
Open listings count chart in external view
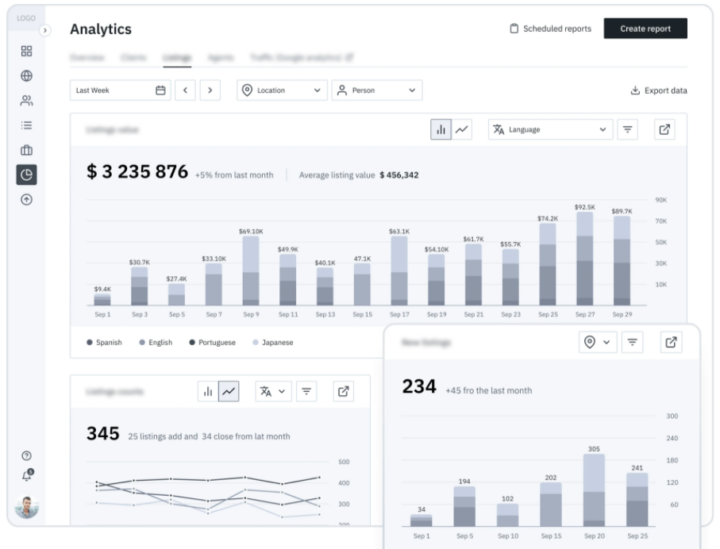[x=343, y=392]
